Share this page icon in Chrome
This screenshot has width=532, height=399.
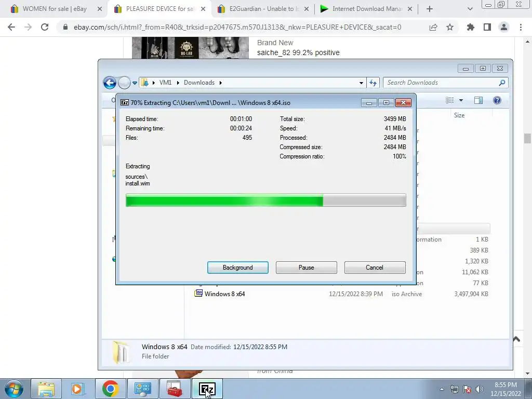pos(433,27)
